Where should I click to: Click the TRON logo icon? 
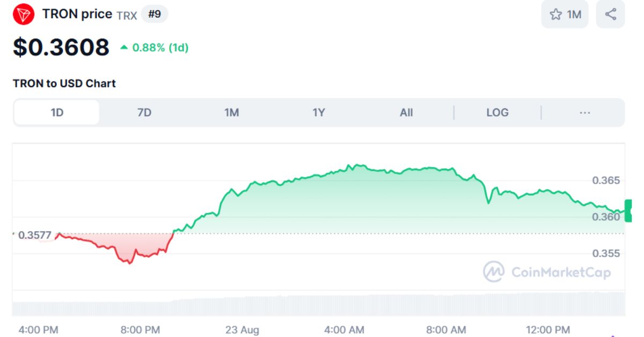23,14
